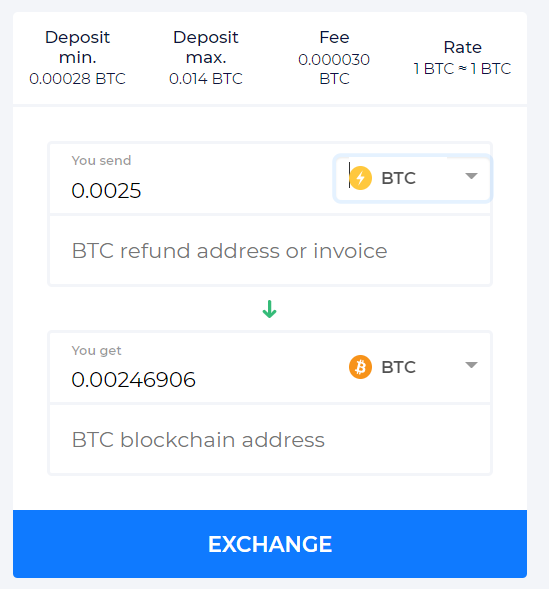Screen dimensions: 549x589
Task: Click the Rate 1 BTC ≈ 1 BTC info
Action: pos(462,58)
